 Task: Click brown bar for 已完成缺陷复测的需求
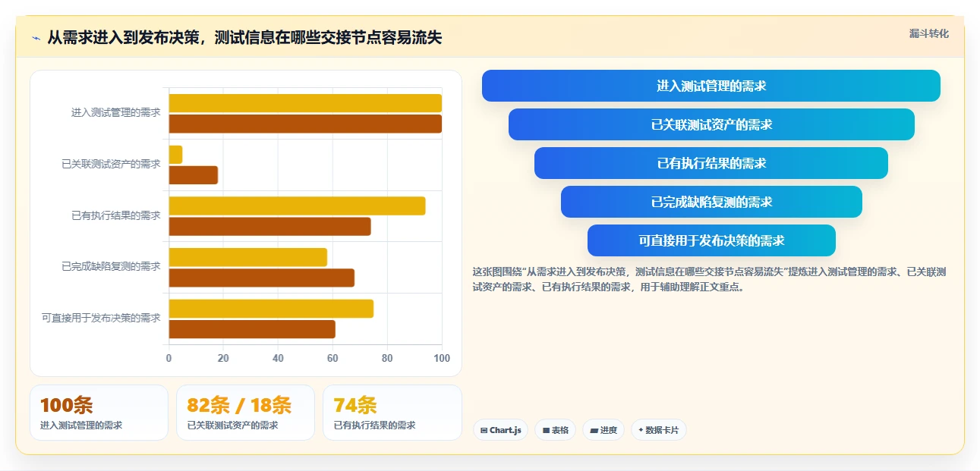(x=261, y=278)
